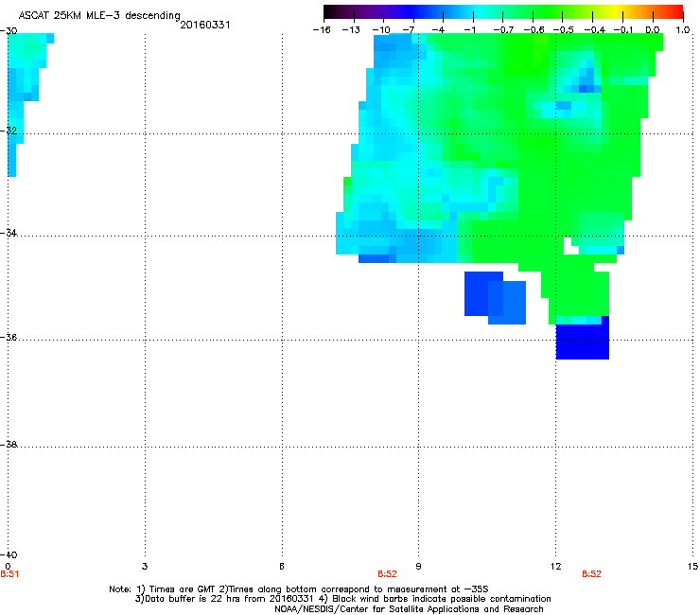Click the "-32" latitude axis label

click(9, 131)
